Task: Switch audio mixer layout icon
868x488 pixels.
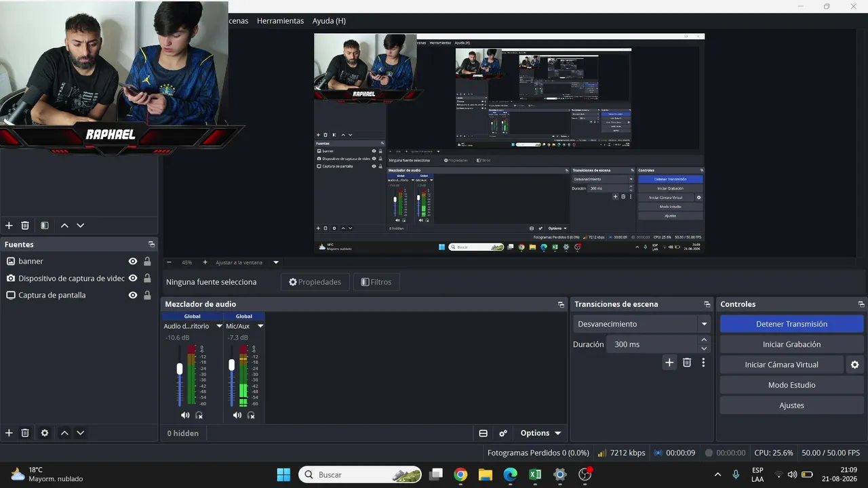Action: (484, 433)
